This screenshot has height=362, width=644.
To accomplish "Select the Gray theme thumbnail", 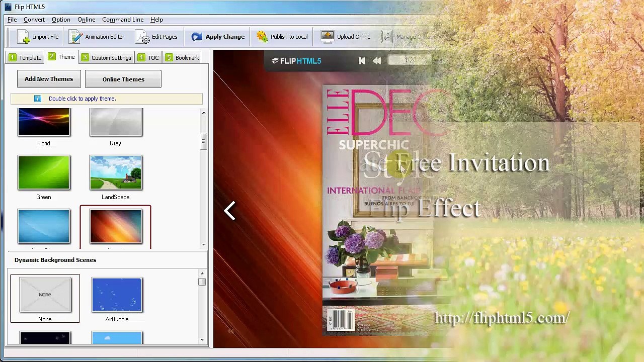I will coord(116,122).
